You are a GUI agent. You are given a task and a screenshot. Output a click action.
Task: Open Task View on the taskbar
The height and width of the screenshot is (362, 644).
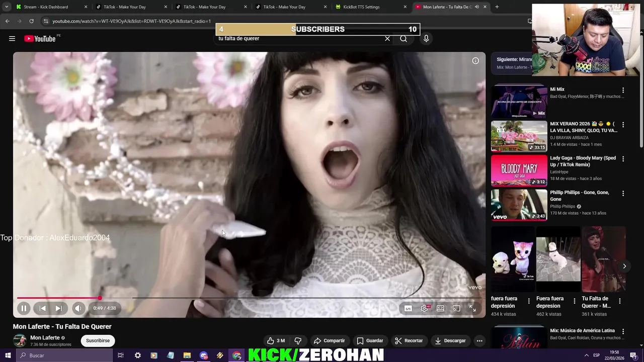(x=121, y=355)
